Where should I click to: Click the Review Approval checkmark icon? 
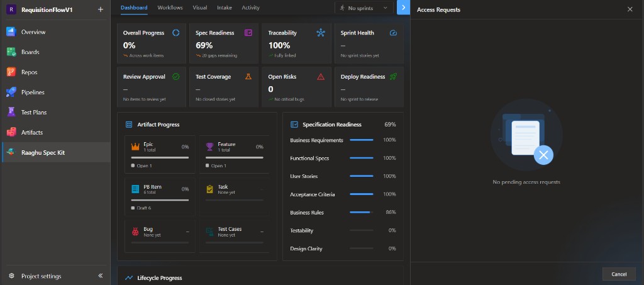[x=176, y=77]
